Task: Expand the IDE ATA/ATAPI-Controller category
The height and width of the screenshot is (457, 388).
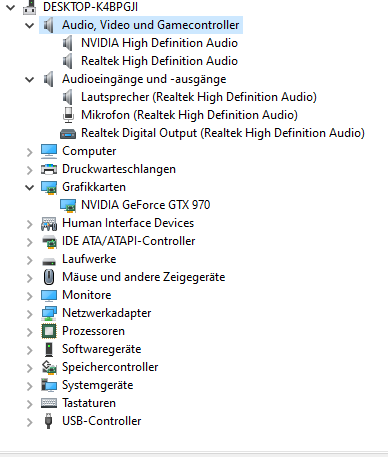Action: pyautogui.click(x=30, y=242)
